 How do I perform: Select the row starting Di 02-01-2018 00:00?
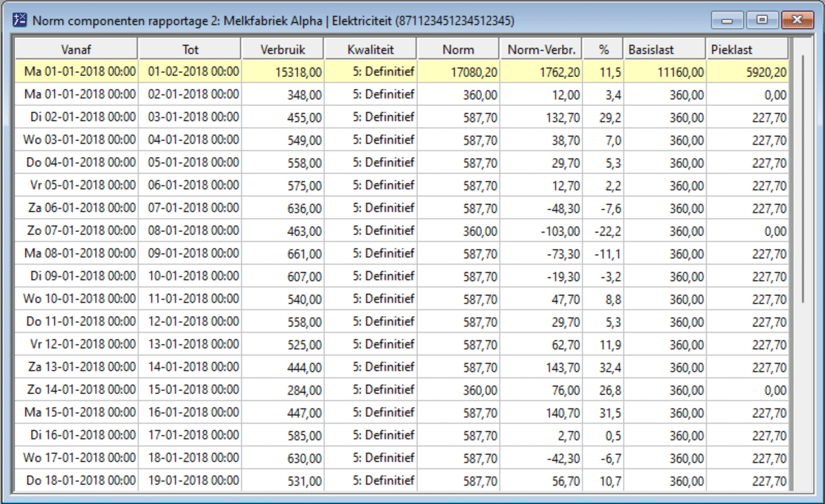pyautogui.click(x=401, y=117)
